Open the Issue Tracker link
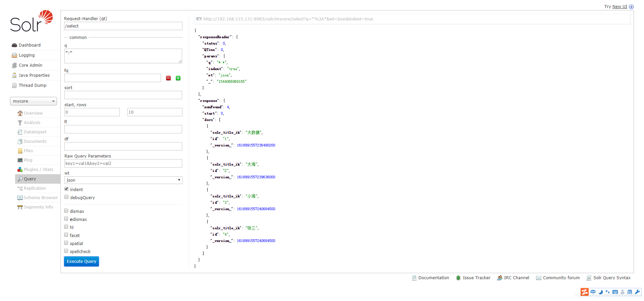This screenshot has width=644, height=301. point(477,278)
